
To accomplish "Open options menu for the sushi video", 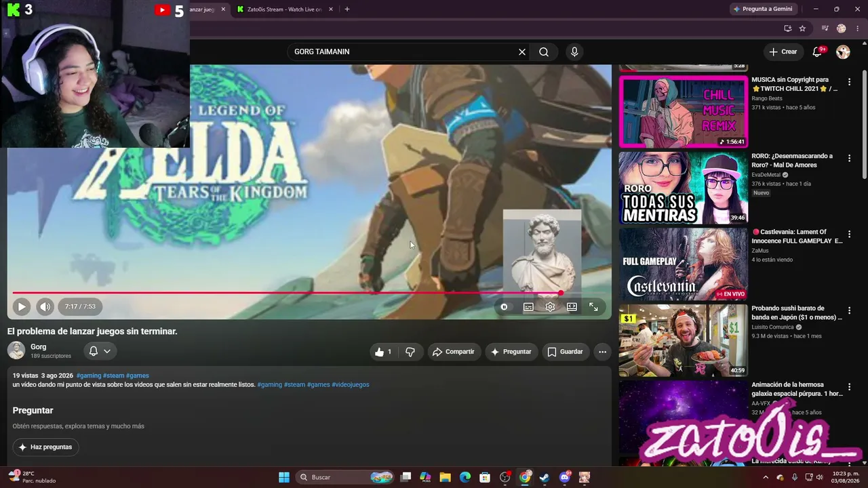I will point(849,310).
